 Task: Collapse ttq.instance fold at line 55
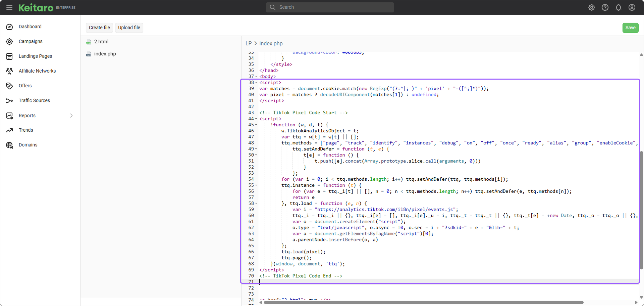click(256, 185)
